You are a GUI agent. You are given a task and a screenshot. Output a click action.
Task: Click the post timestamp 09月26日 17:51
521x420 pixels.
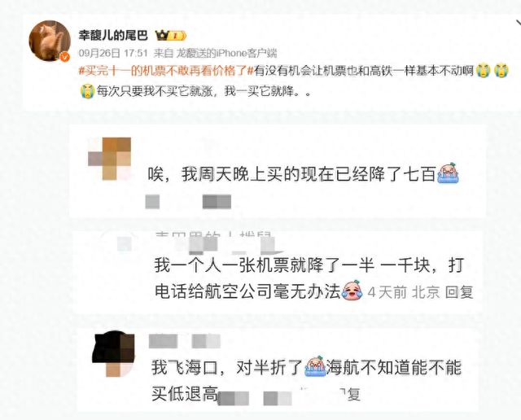tap(113, 53)
